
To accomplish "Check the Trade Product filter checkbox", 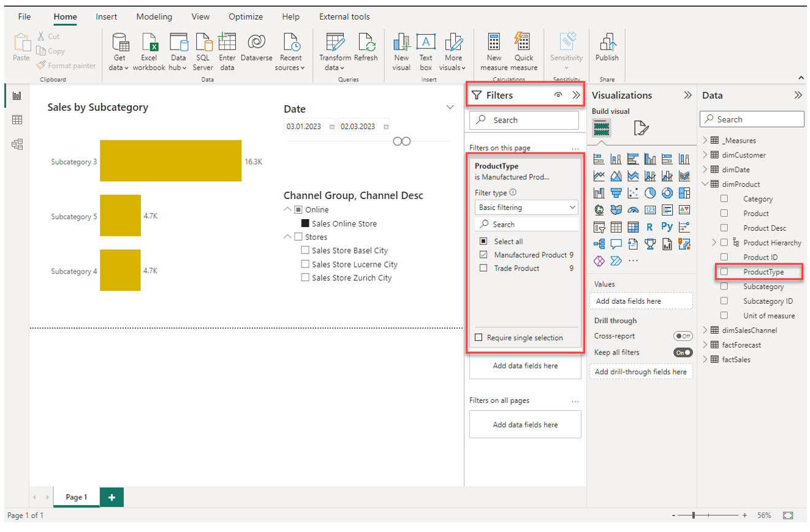I will [483, 268].
